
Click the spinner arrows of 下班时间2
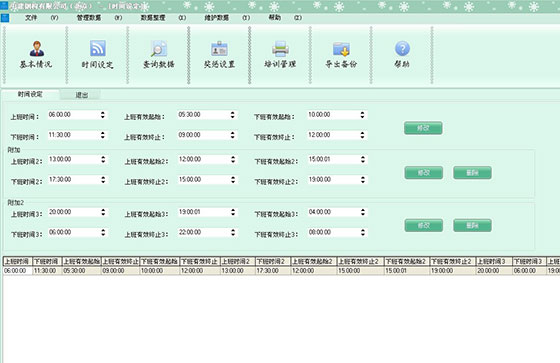[103, 180]
